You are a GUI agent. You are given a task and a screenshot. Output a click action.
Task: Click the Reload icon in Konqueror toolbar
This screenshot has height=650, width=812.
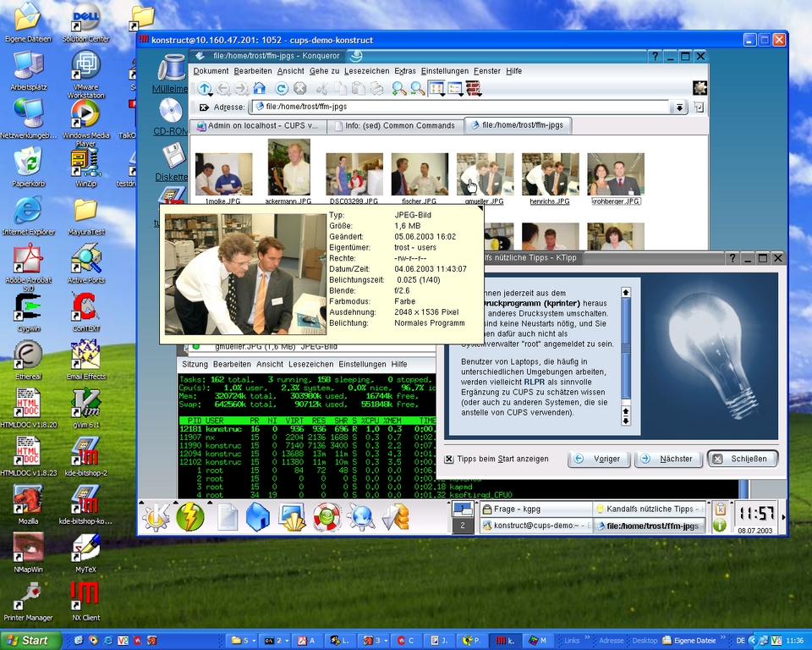point(282,88)
